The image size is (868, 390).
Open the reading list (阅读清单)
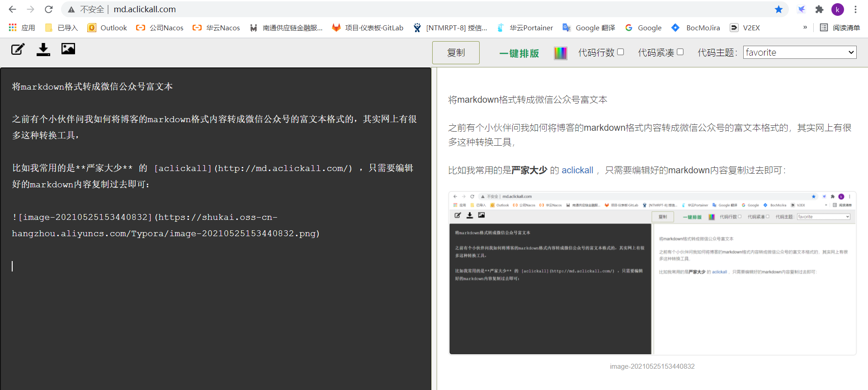[x=840, y=28]
